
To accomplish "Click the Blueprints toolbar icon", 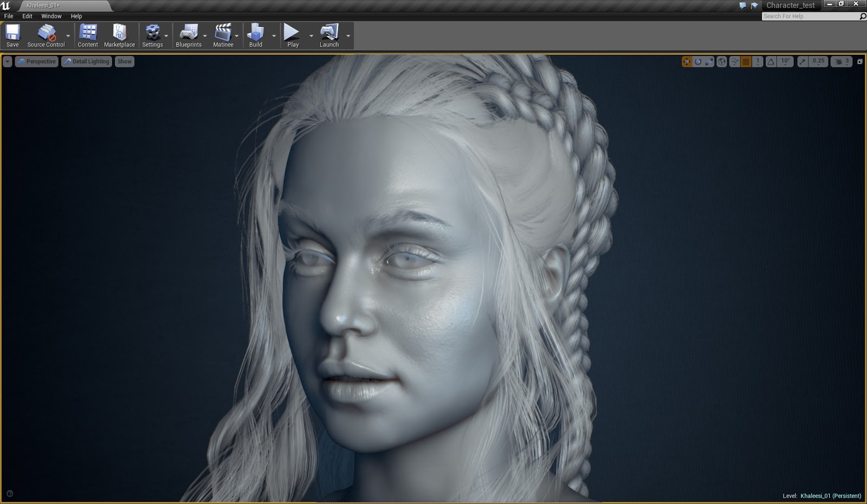I will (189, 36).
